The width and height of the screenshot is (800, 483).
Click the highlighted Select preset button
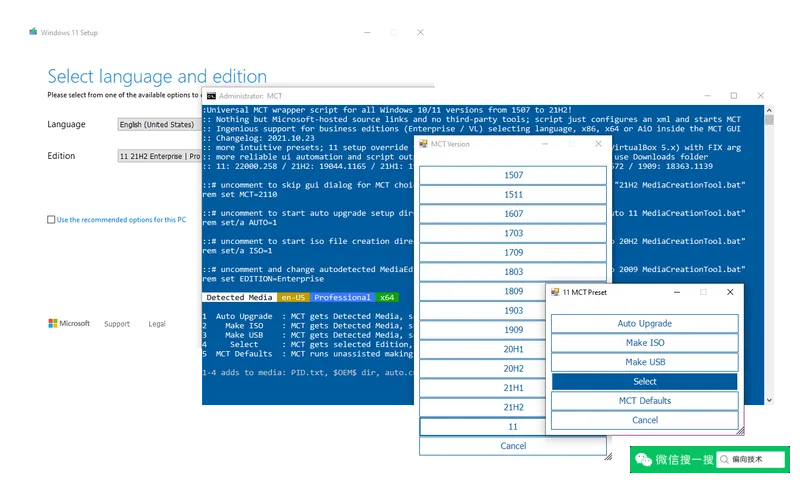click(x=644, y=382)
